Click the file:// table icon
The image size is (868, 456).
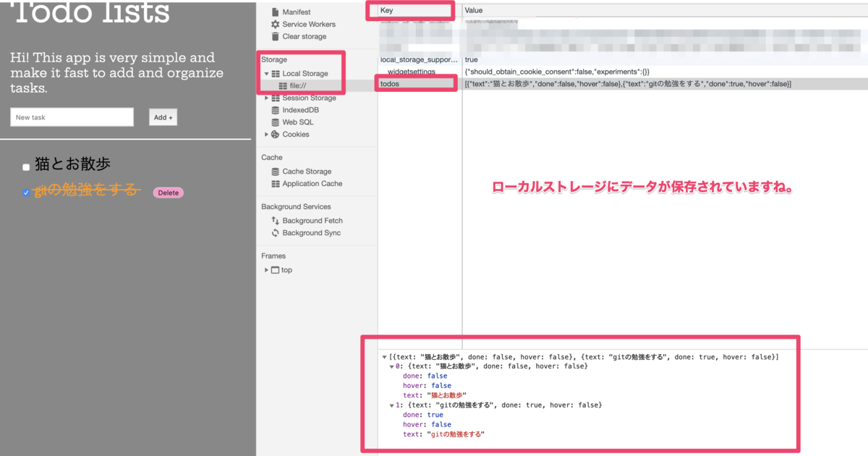click(283, 85)
